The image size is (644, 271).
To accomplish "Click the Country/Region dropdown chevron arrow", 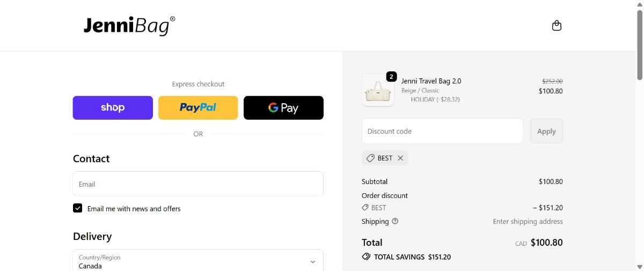I will (313, 262).
